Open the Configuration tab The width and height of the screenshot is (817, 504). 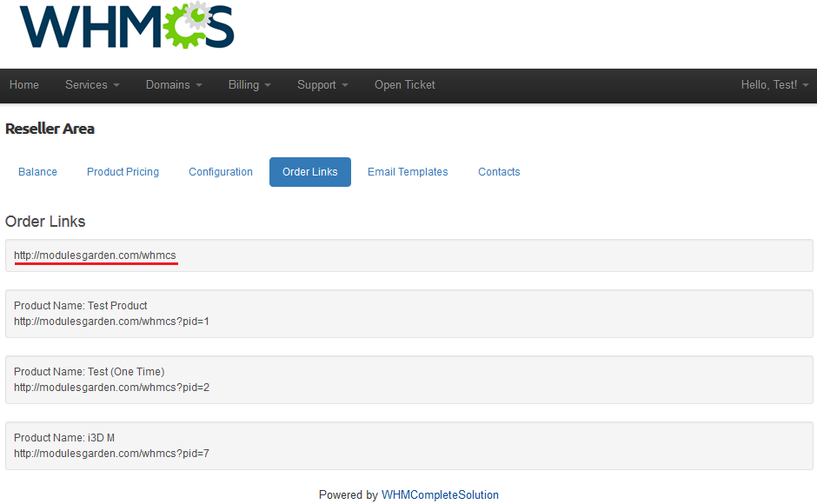(221, 172)
